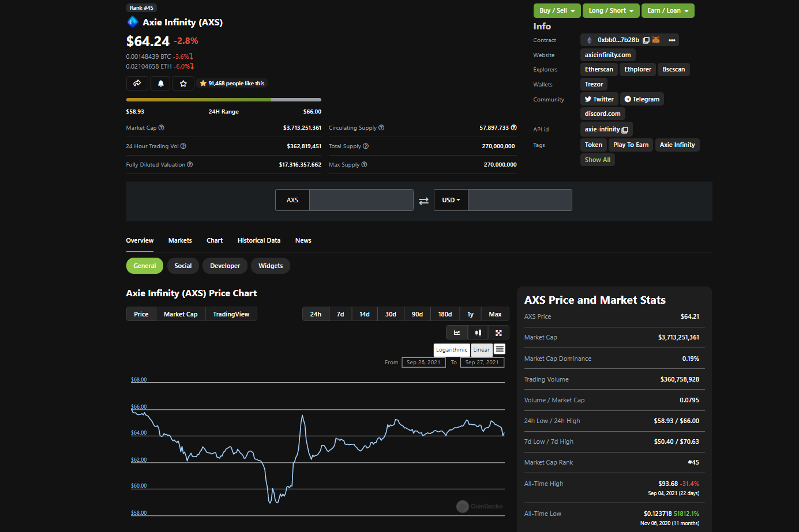The image size is (799, 532).
Task: Open the Long / Short dropdown
Action: point(611,10)
